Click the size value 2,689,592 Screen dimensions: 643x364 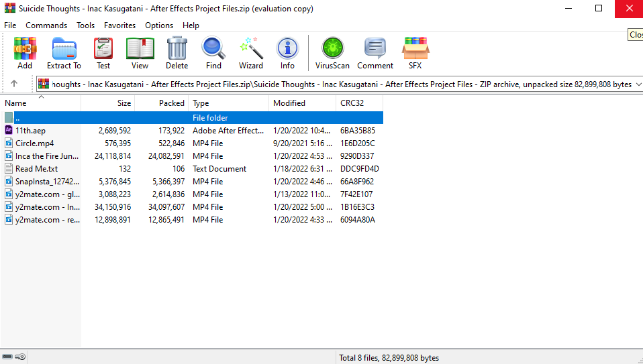click(114, 131)
